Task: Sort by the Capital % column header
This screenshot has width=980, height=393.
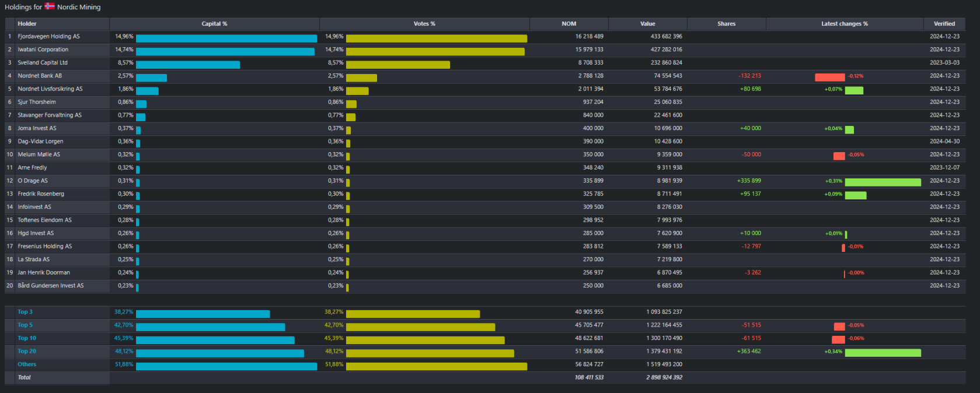Action: point(214,24)
